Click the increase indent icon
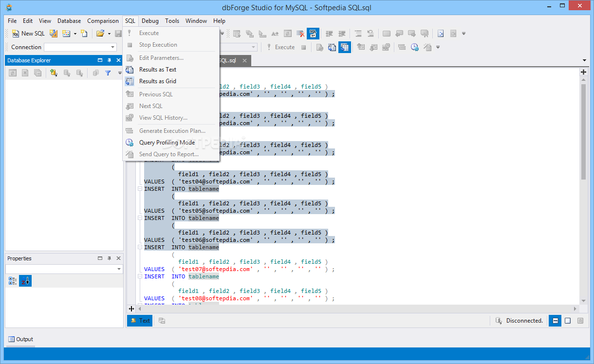The height and width of the screenshot is (364, 594). coord(342,34)
